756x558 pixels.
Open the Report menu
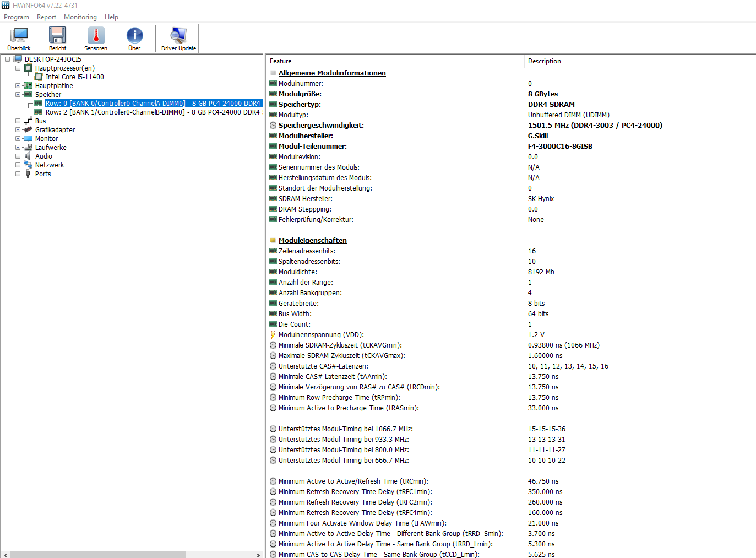coord(46,17)
